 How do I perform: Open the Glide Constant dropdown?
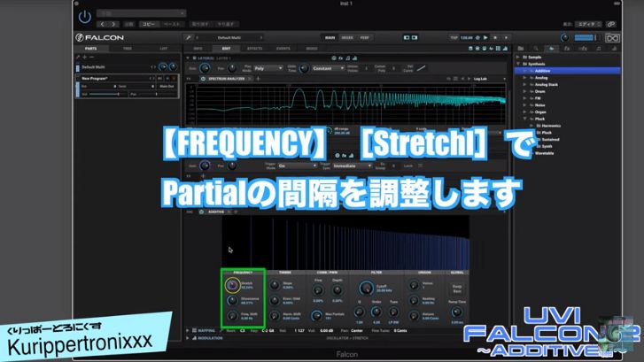tap(328, 68)
